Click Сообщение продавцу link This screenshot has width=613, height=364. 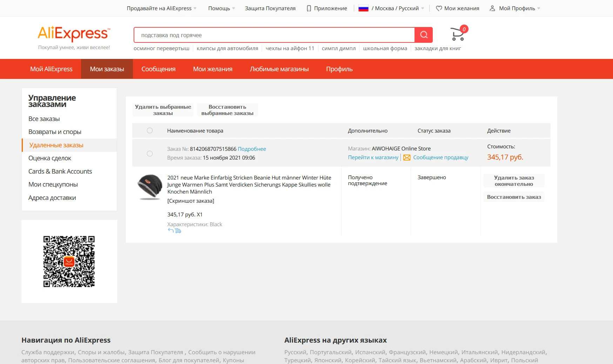[440, 157]
